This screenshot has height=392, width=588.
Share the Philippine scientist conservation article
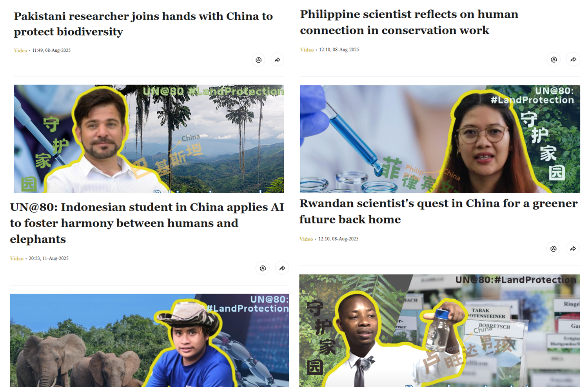click(x=573, y=60)
